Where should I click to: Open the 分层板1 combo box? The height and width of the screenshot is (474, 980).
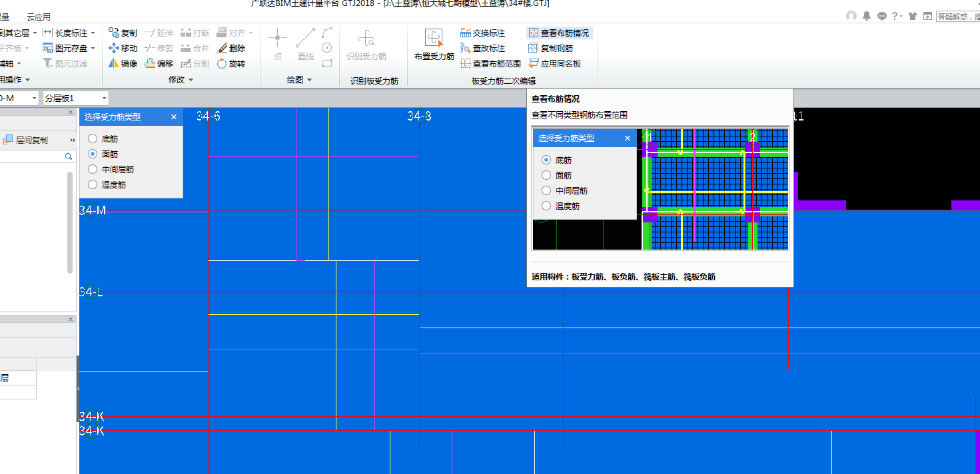tap(75, 99)
